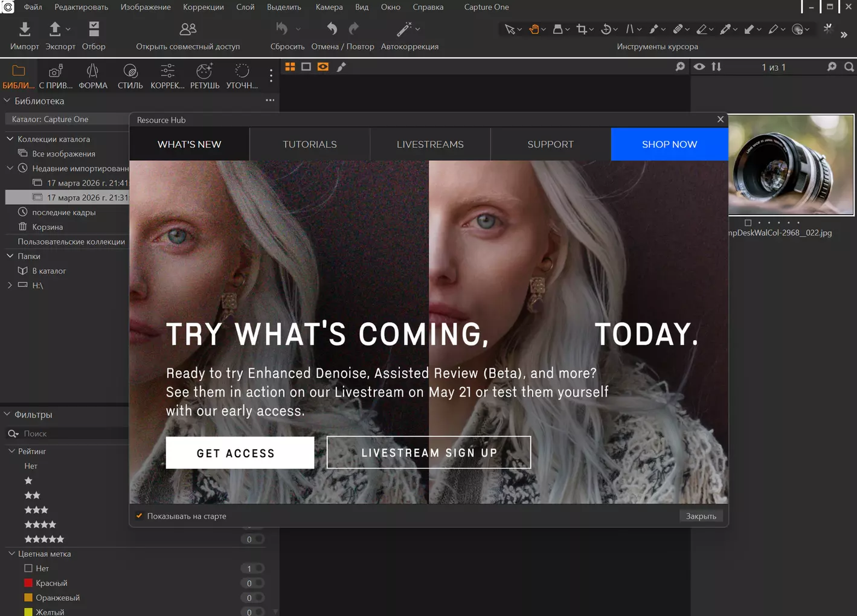This screenshot has height=616, width=857.
Task: Toggle the Показывать на старте checkbox
Action: pos(140,516)
